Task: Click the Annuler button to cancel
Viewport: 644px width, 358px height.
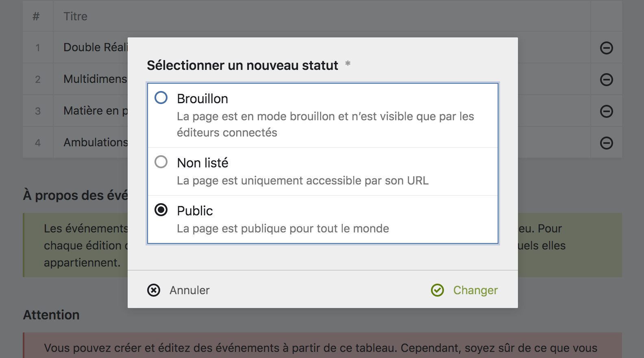Action: click(189, 290)
